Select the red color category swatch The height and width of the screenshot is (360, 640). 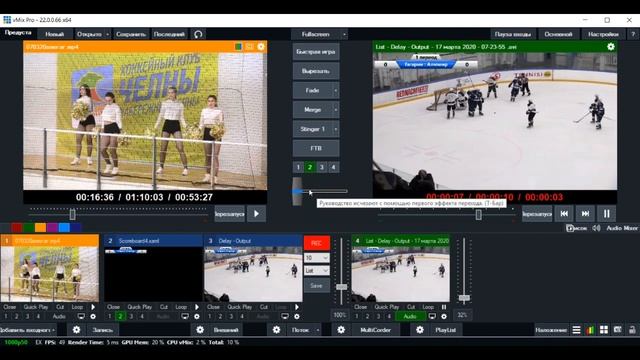(17, 227)
